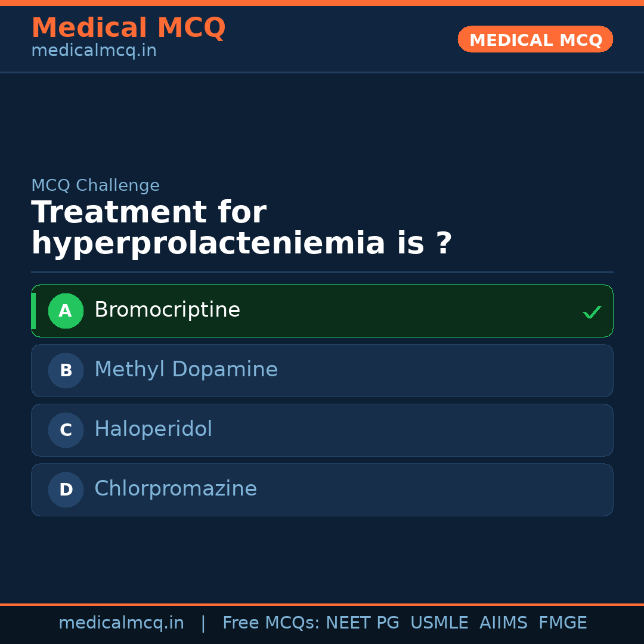Visit medicalmcq.in link under the header title
This screenshot has width=644, height=644.
click(94, 51)
